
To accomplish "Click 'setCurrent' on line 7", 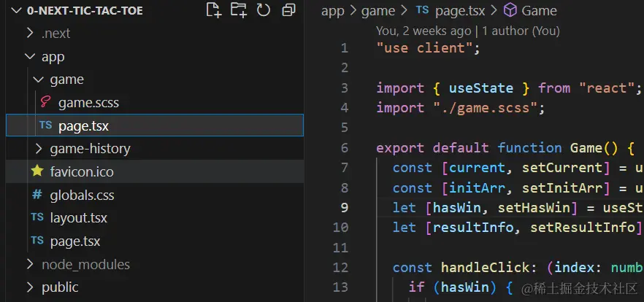I will point(562,168).
